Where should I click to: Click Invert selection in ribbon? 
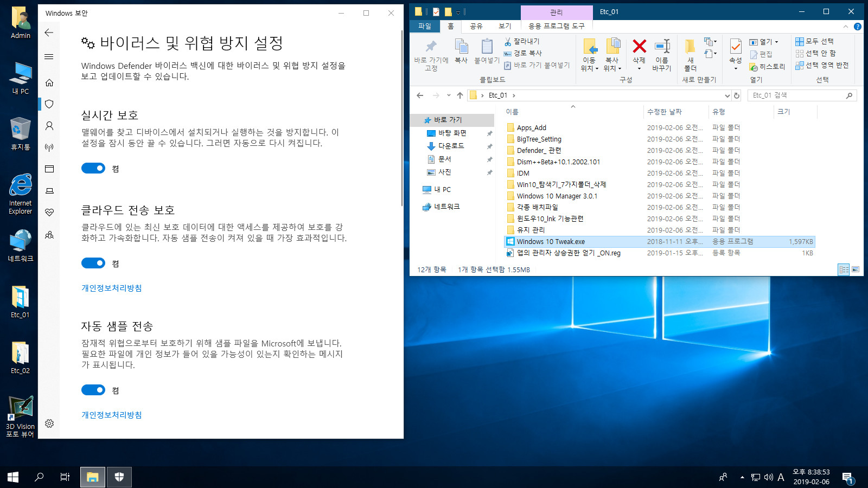pyautogui.click(x=822, y=65)
